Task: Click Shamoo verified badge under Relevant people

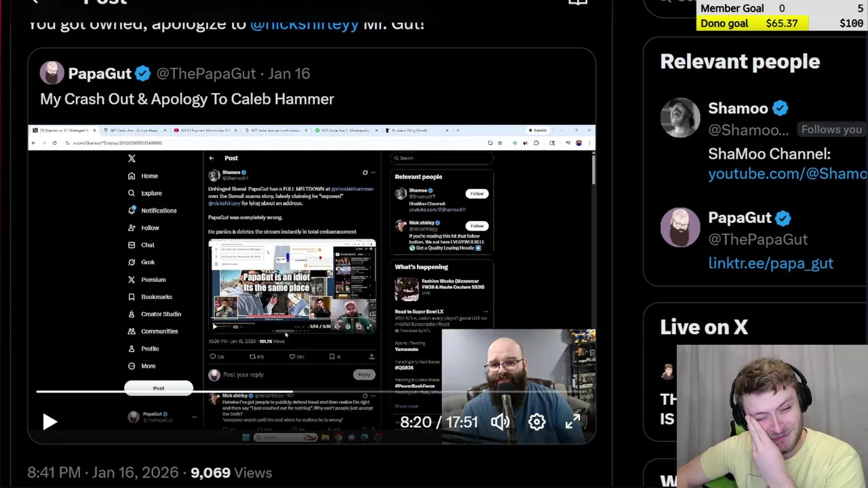Action: coord(780,108)
